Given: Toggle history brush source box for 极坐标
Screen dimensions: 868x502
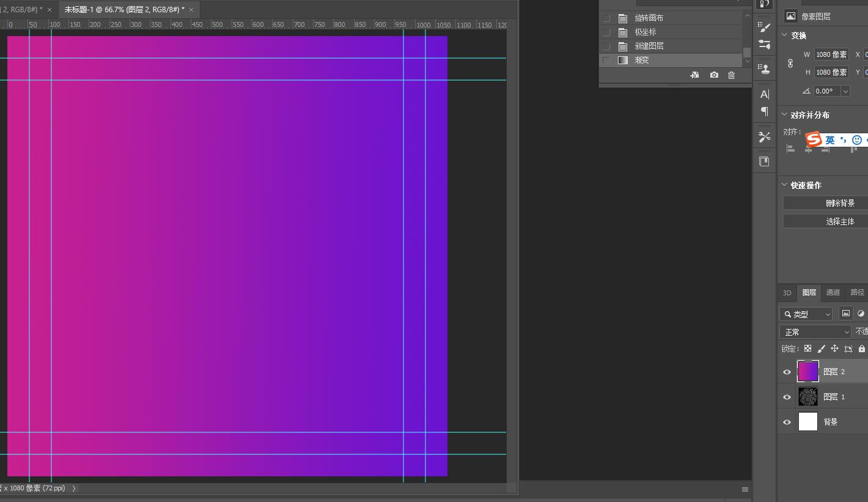Looking at the screenshot, I should tap(606, 32).
